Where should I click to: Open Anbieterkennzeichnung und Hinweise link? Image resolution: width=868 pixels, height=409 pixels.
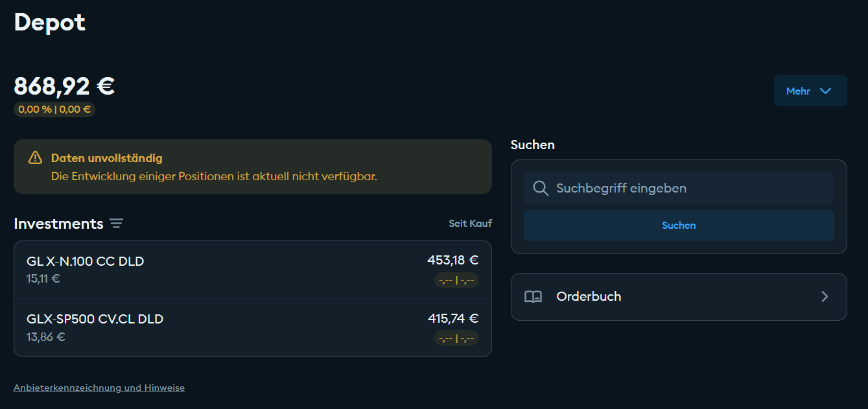click(x=99, y=388)
